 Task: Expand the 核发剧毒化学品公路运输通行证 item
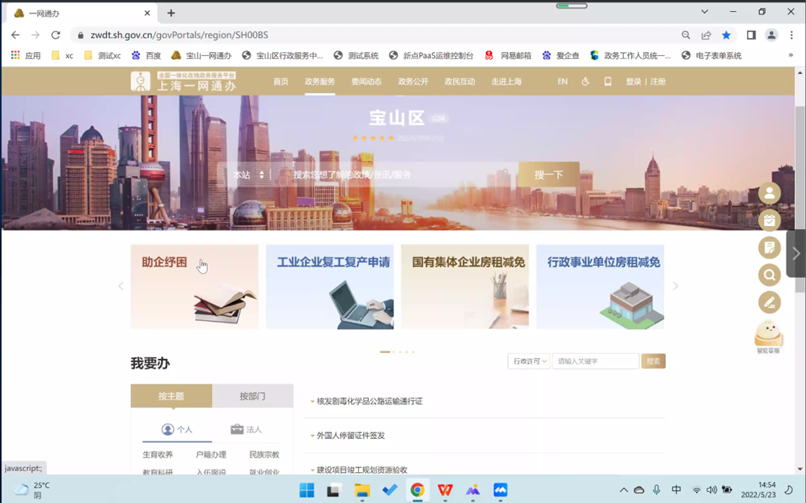367,401
